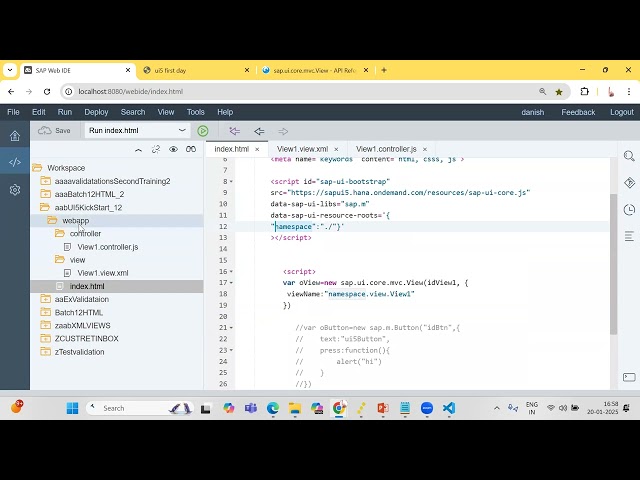Click the danish user name link
The width and height of the screenshot is (640, 480).
533,112
